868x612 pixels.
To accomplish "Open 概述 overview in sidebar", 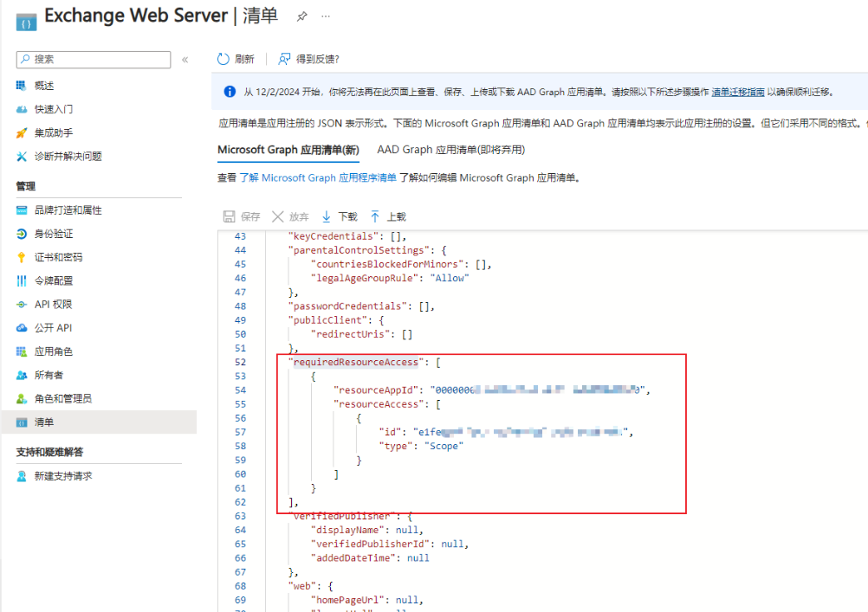I will (43, 86).
